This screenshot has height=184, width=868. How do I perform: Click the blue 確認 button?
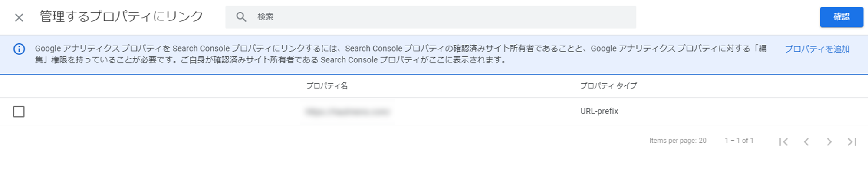click(x=841, y=17)
